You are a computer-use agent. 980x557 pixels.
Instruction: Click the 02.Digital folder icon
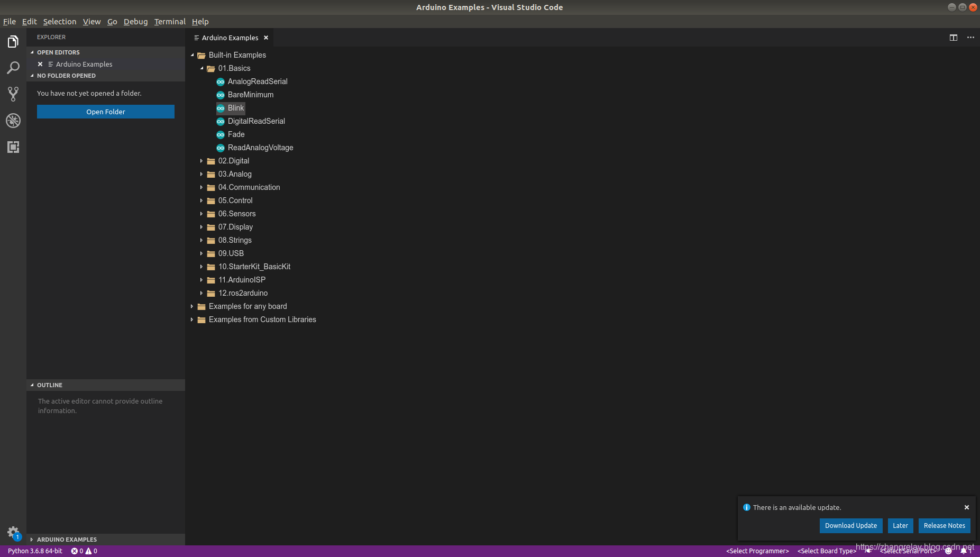211,161
